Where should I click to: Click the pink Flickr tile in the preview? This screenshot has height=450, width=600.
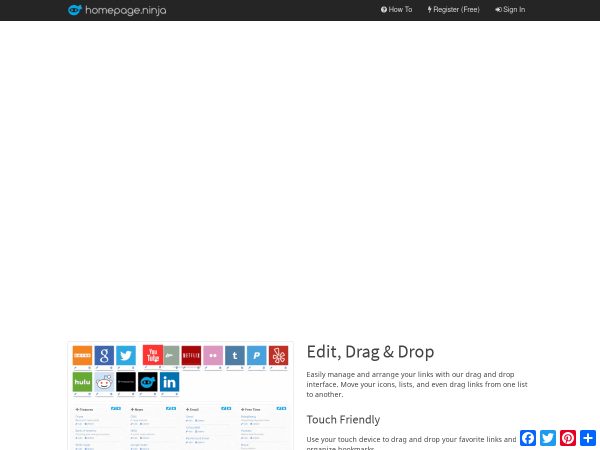[213, 355]
